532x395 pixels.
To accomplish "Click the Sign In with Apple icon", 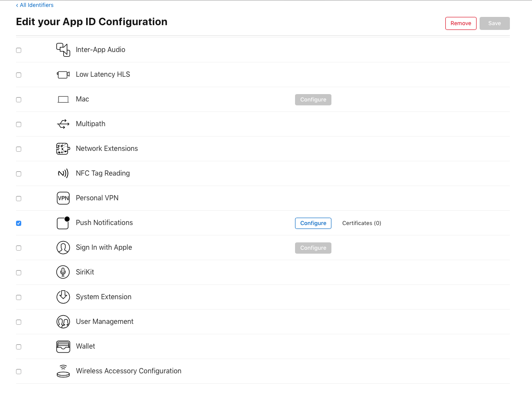I will 63,248.
